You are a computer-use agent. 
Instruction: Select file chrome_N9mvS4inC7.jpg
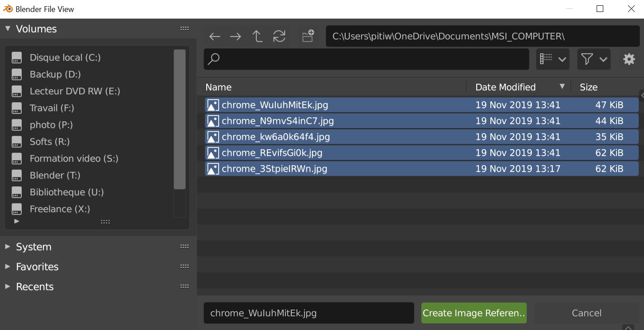[421, 121]
